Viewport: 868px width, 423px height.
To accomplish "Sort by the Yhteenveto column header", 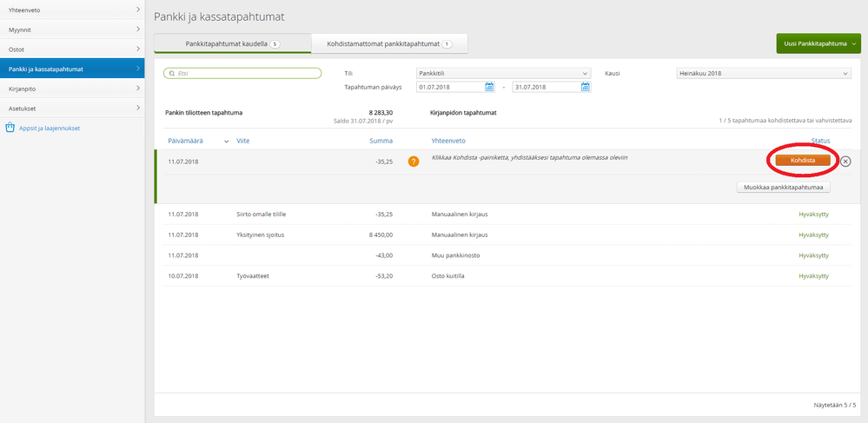I will point(447,142).
